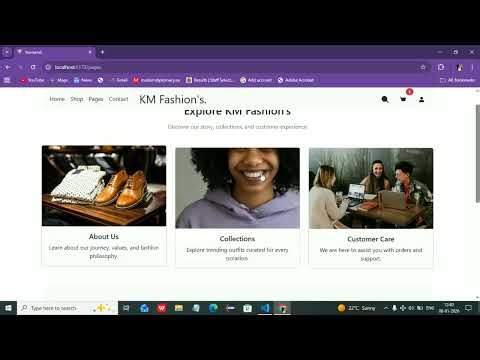Open the tab search chevron button

point(7,52)
